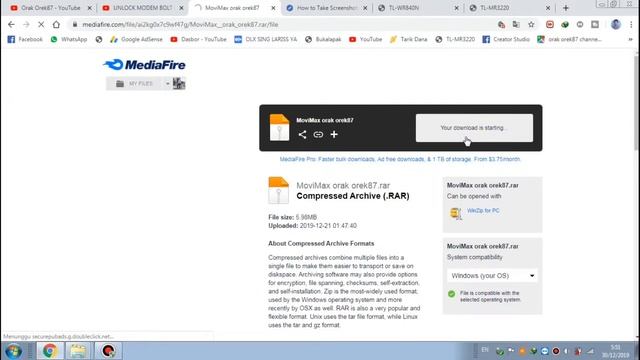Switch to the TL-MR3220 tab
Viewport: 640px width, 360px height.
click(509, 8)
